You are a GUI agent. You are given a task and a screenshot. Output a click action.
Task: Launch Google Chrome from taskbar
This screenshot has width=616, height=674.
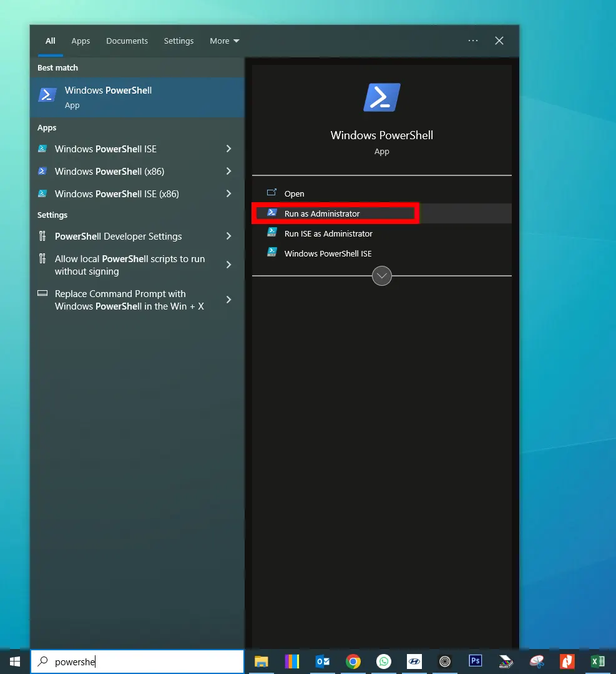coord(353,662)
